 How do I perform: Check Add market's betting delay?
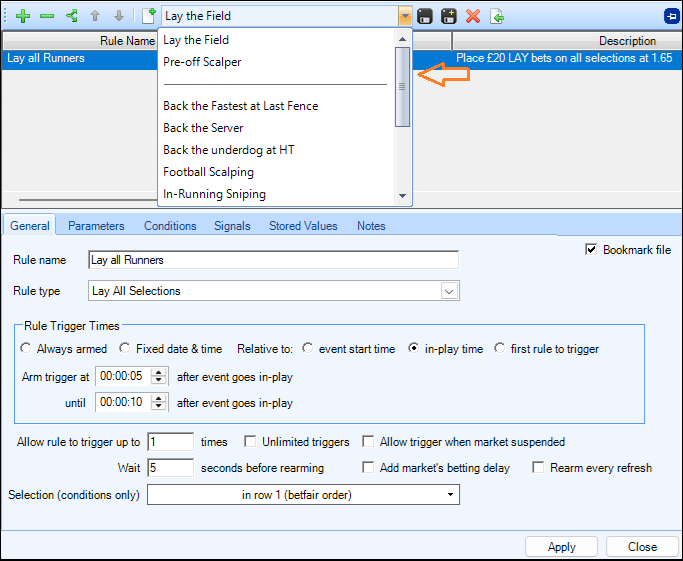[x=369, y=468]
